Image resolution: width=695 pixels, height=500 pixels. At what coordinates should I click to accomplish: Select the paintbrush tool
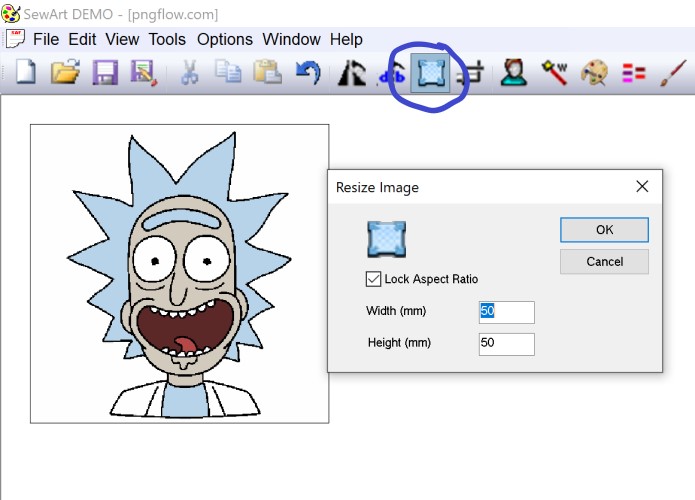click(673, 73)
